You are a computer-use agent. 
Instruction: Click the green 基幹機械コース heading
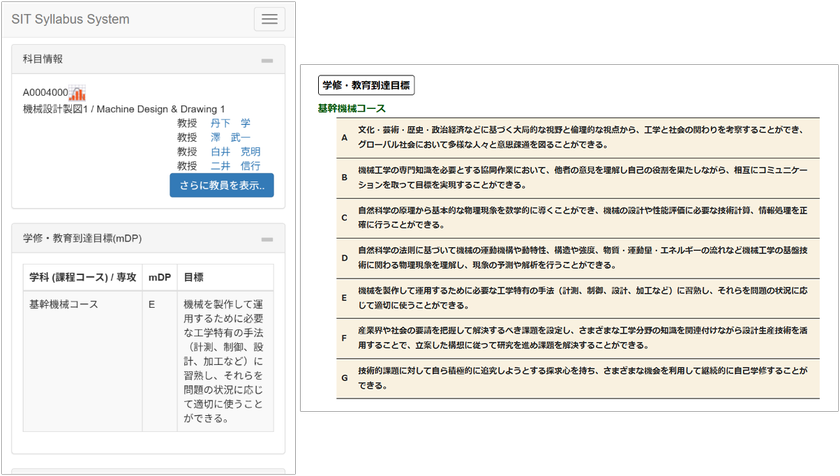coord(351,108)
